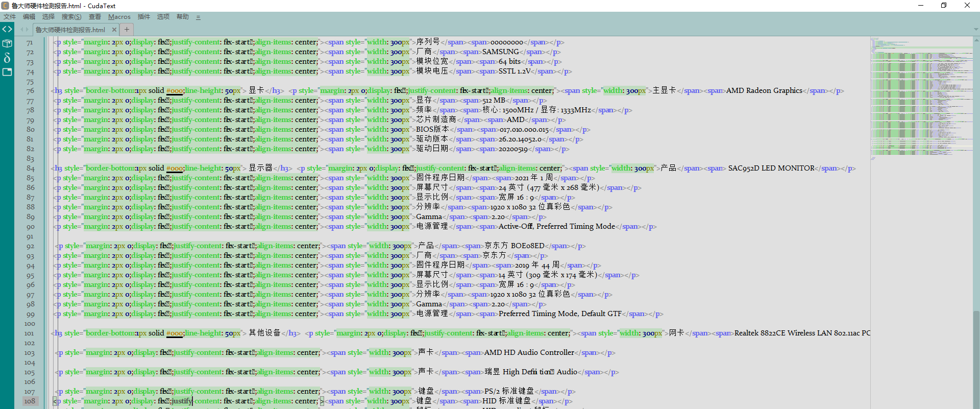Click the text '2019 年 44 周'

point(537,266)
